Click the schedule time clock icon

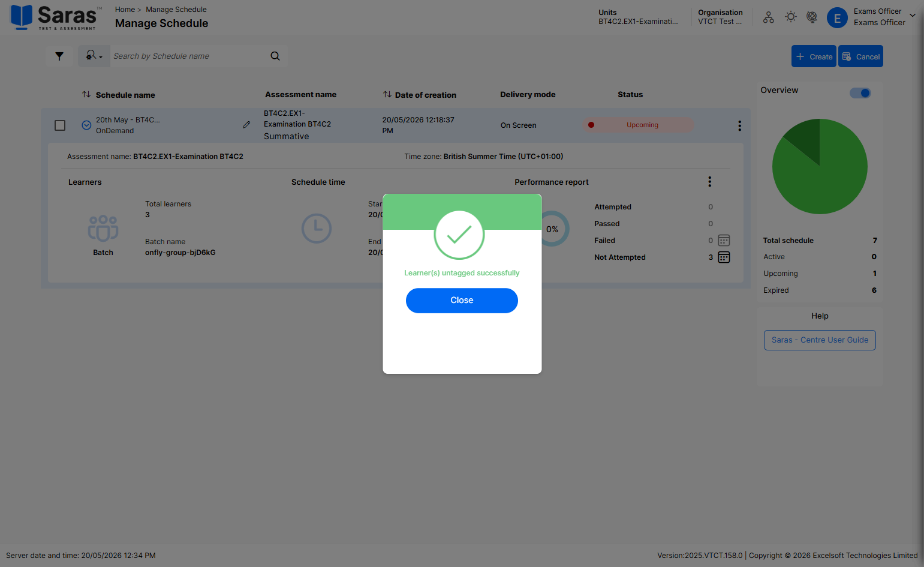coord(317,229)
